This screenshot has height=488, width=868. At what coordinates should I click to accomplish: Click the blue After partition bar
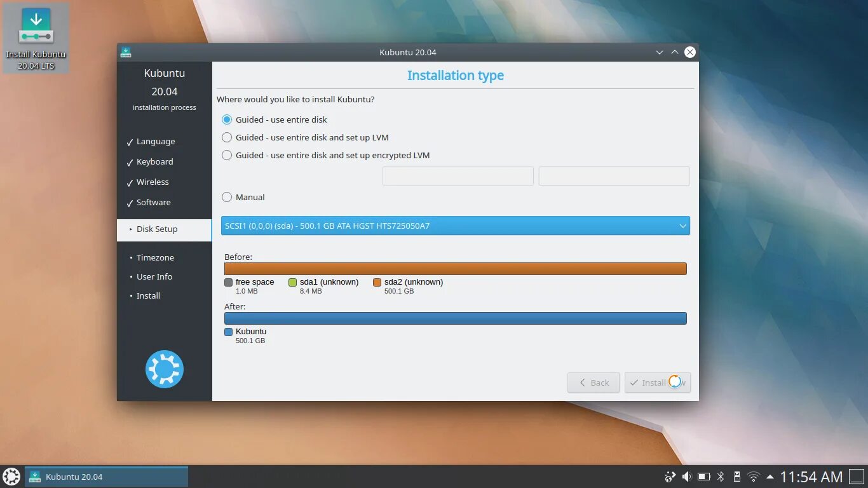[456, 318]
